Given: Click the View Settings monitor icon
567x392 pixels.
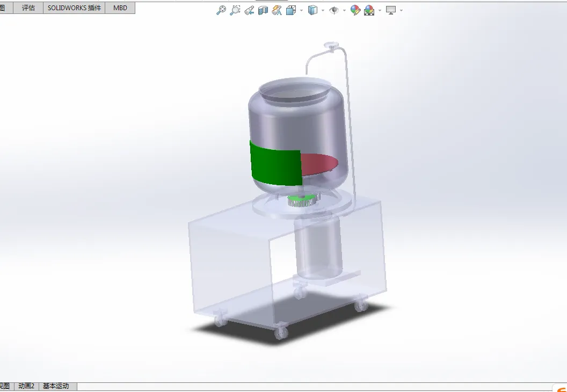Looking at the screenshot, I should coord(391,10).
